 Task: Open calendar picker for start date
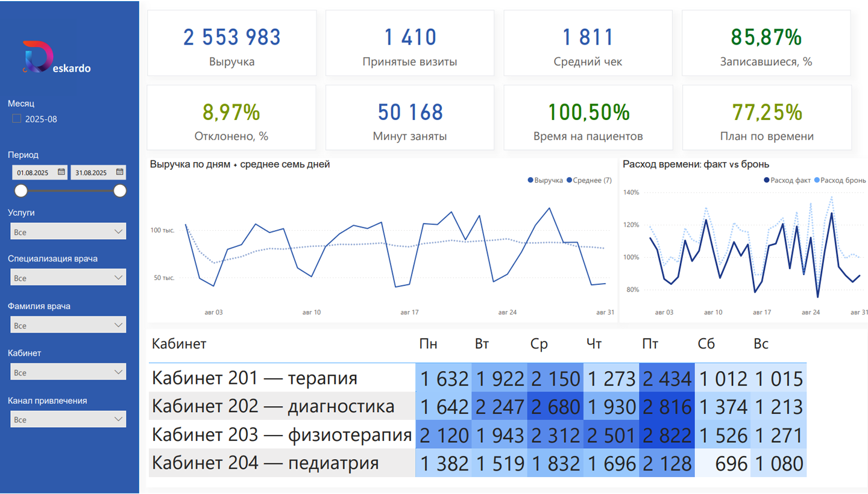coord(61,172)
